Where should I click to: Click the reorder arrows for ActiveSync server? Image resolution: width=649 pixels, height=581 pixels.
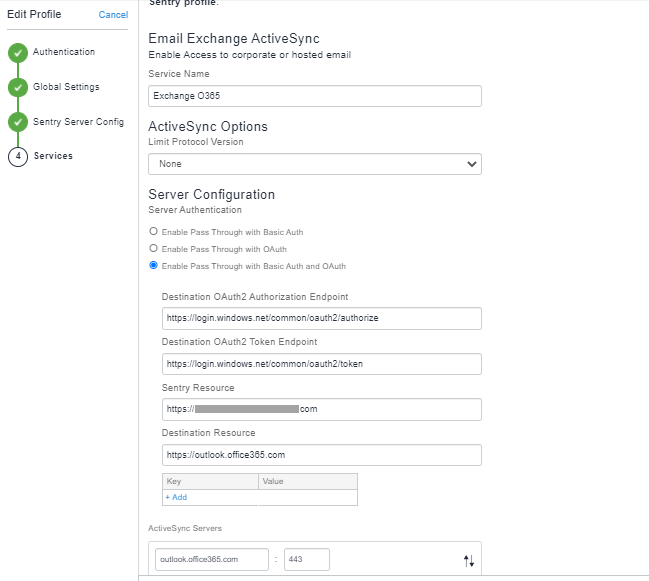click(468, 560)
